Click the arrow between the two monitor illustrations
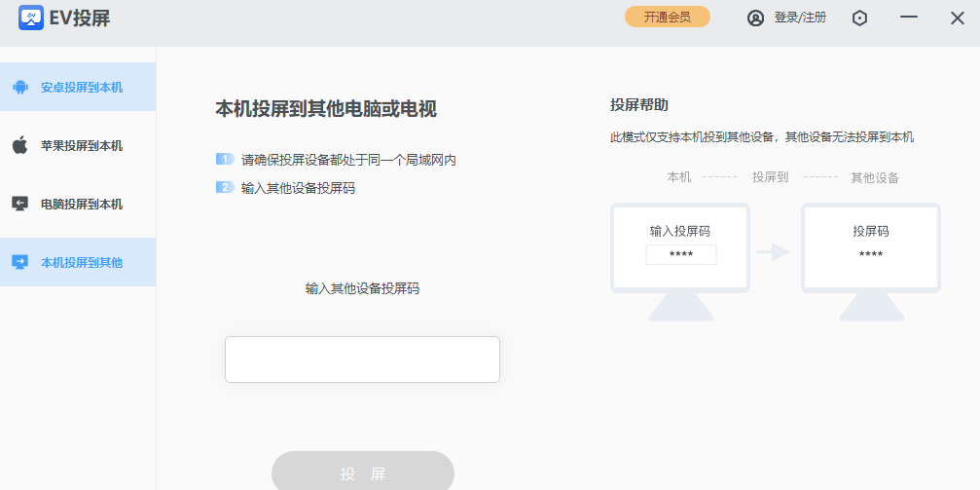The height and width of the screenshot is (490, 980). coord(774,252)
